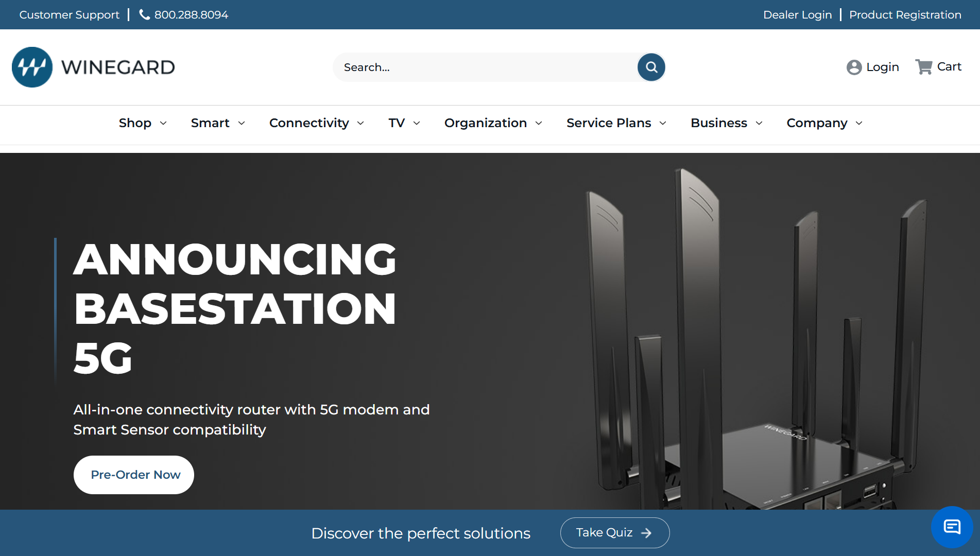
Task: Click the Winegard circular logo icon
Action: (32, 67)
